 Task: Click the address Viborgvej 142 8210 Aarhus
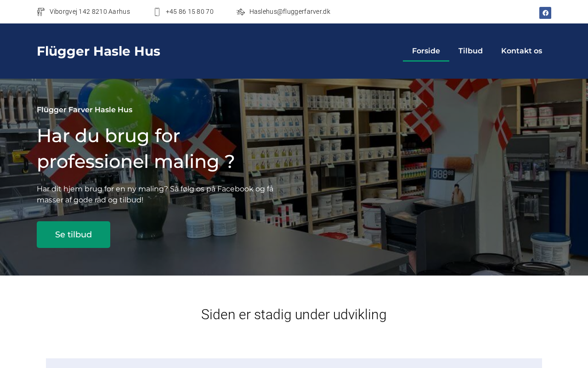pos(90,11)
